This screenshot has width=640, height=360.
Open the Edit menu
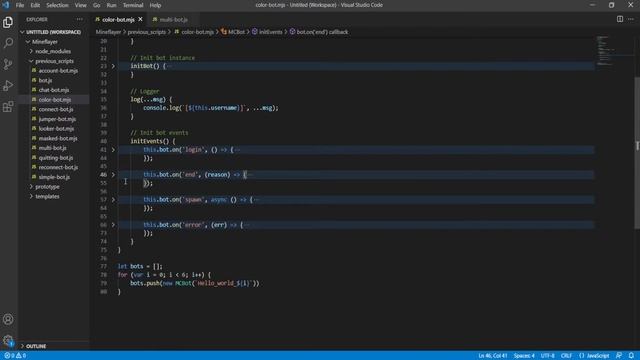click(35, 5)
